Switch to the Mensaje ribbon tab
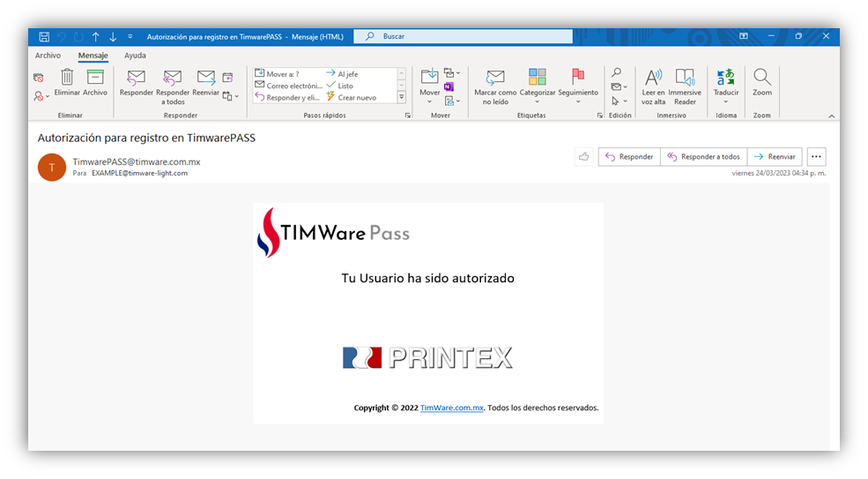This screenshot has width=868, height=479. (93, 56)
